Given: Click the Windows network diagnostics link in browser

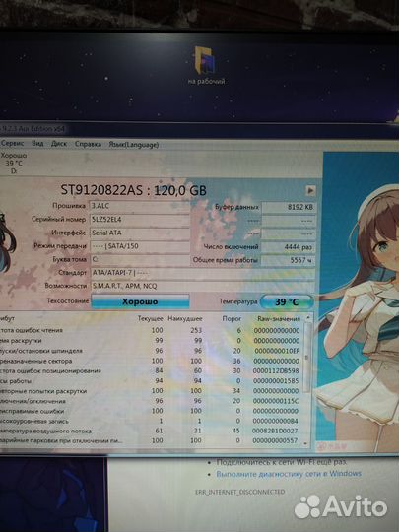Looking at the screenshot, I should (x=289, y=474).
